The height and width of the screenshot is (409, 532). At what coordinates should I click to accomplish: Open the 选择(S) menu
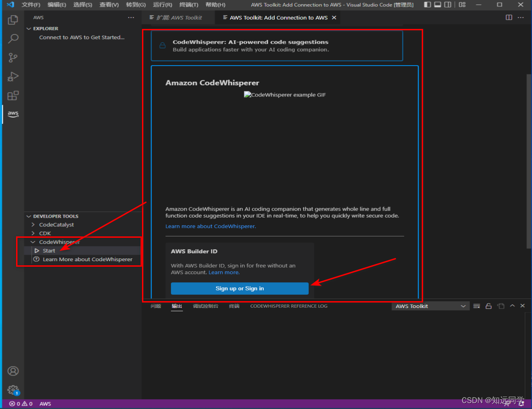point(83,5)
